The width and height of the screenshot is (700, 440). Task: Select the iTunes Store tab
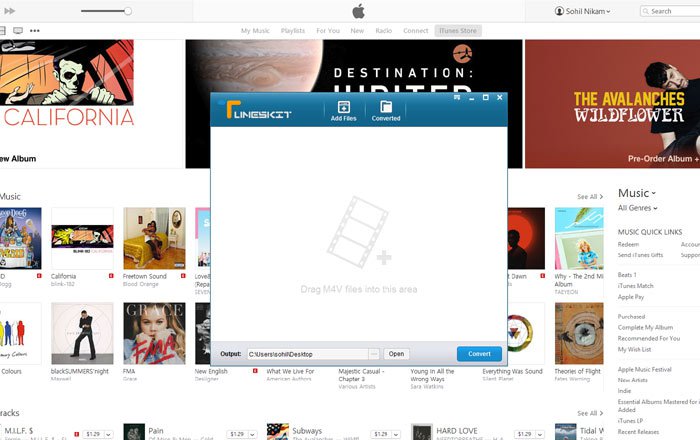(458, 31)
